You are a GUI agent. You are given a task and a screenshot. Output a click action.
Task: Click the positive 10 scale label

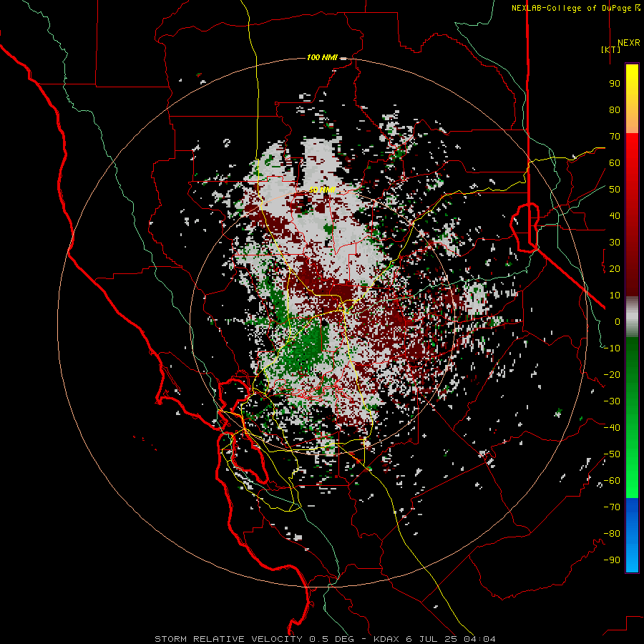pyautogui.click(x=615, y=296)
